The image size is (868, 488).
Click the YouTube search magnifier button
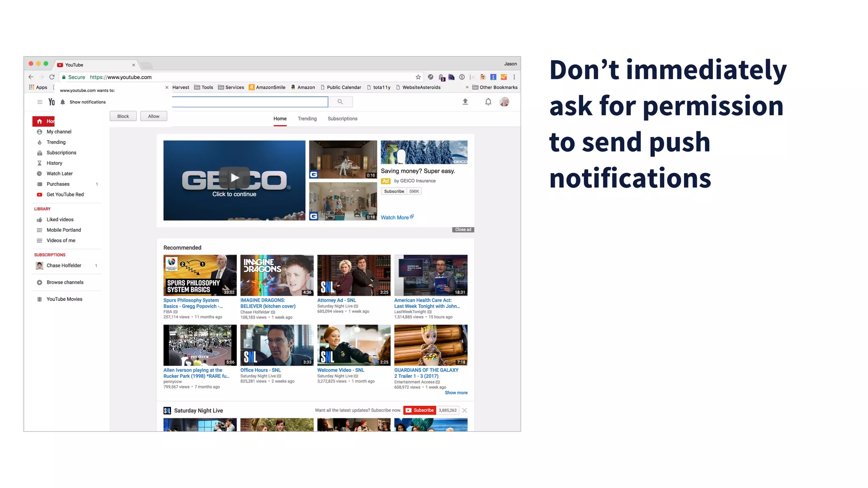(340, 102)
